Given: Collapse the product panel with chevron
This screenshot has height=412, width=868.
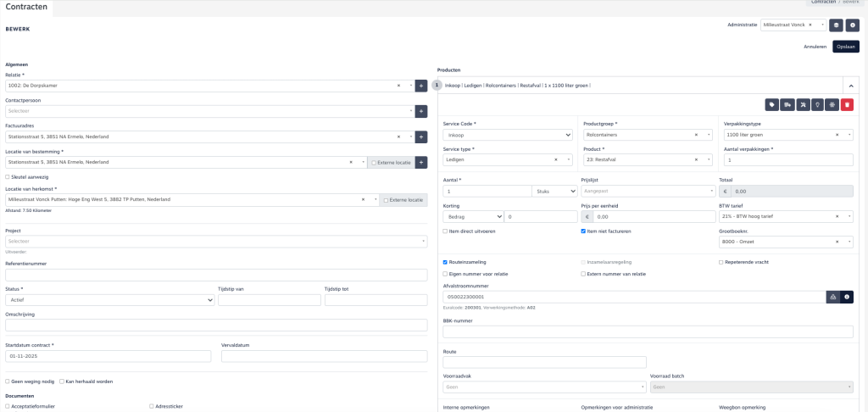Looking at the screenshot, I should click(x=849, y=86).
